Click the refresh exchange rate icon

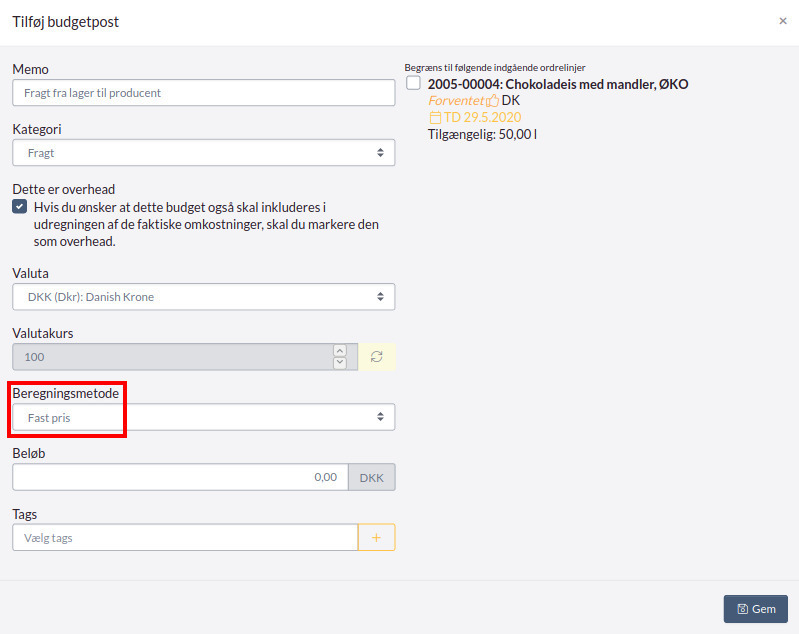(x=377, y=357)
